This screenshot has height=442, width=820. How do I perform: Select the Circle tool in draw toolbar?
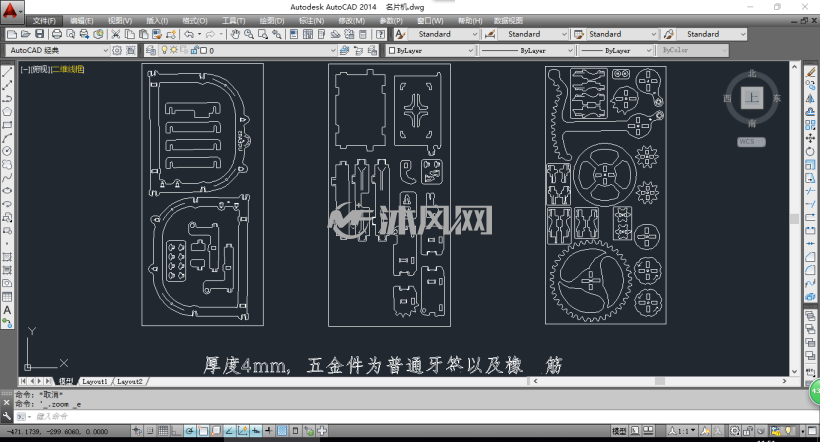coord(7,151)
